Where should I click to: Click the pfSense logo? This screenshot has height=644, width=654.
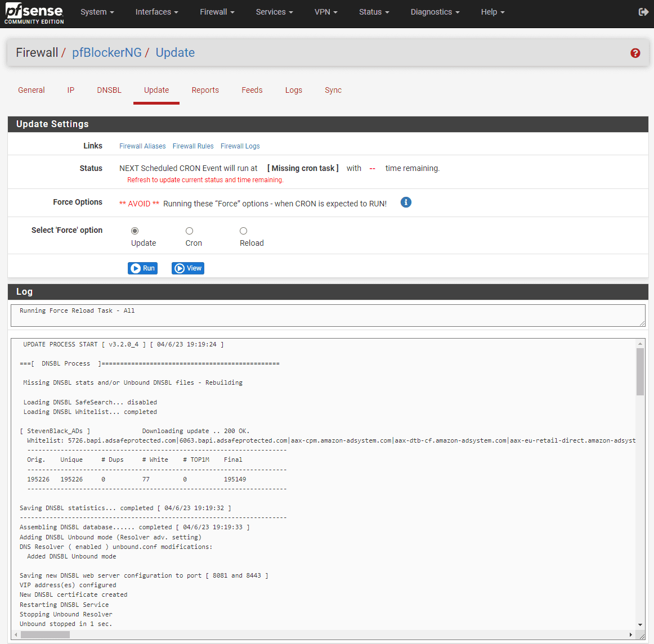click(34, 13)
